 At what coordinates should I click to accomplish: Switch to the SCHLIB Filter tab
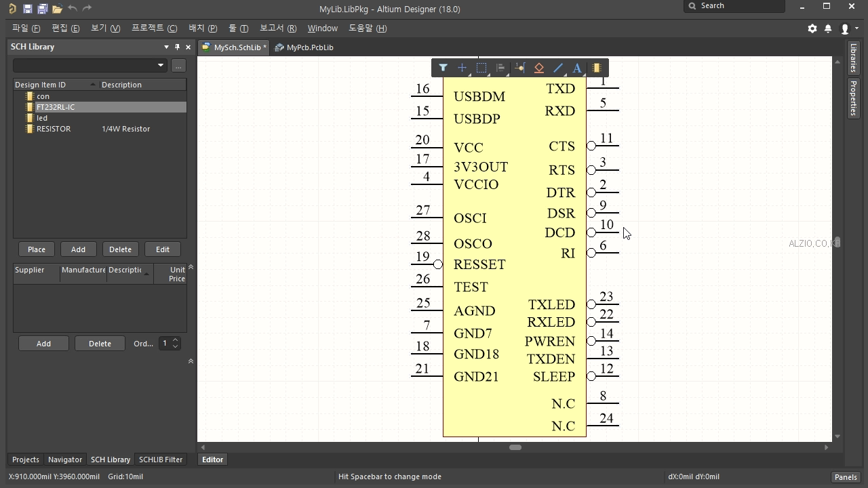click(161, 460)
